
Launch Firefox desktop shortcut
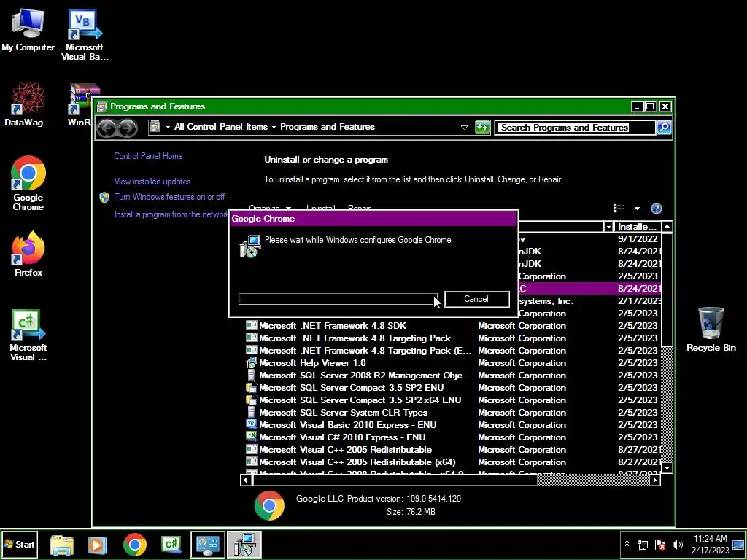28,254
